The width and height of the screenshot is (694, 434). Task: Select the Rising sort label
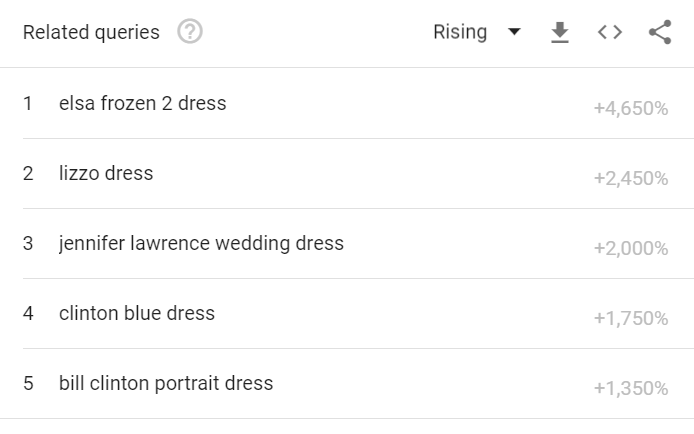[x=460, y=32]
